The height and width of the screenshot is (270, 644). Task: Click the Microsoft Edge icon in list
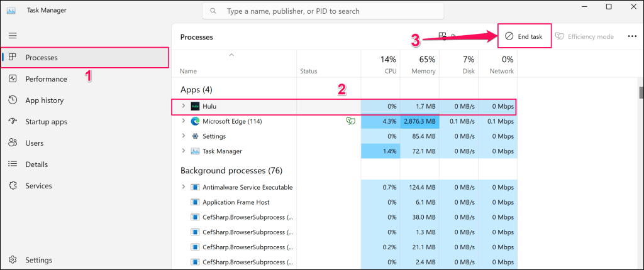195,121
